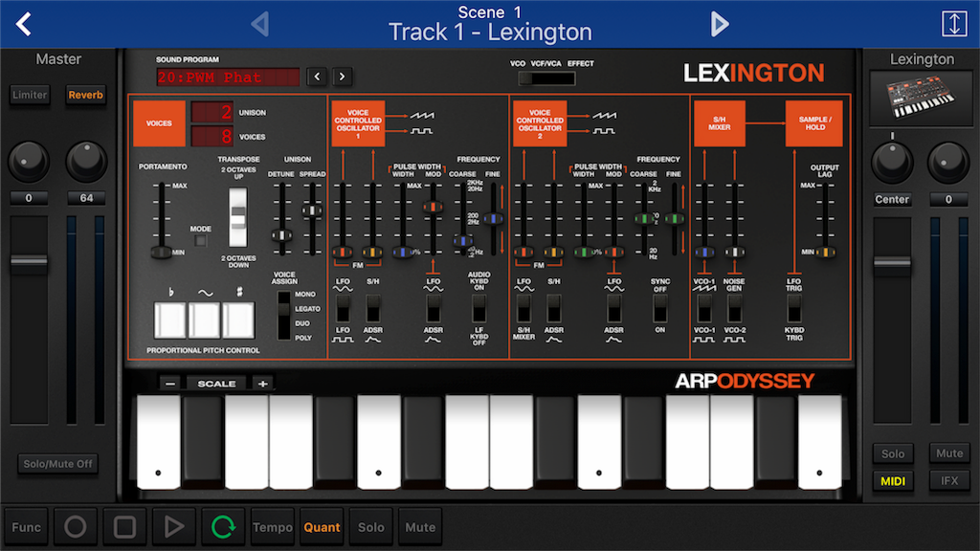Screen dimensions: 980x551
Task: Stop playback with the square button
Action: tap(124, 527)
